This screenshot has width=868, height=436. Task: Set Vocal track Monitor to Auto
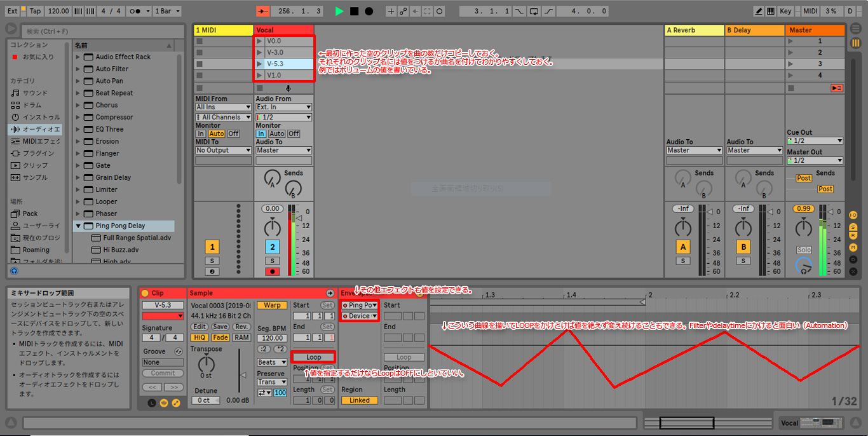[x=276, y=134]
